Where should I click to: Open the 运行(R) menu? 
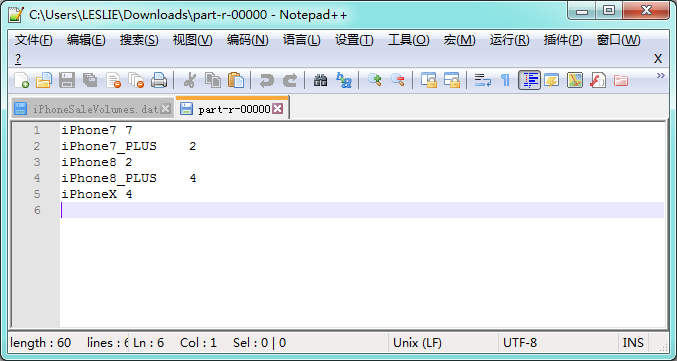coord(509,41)
